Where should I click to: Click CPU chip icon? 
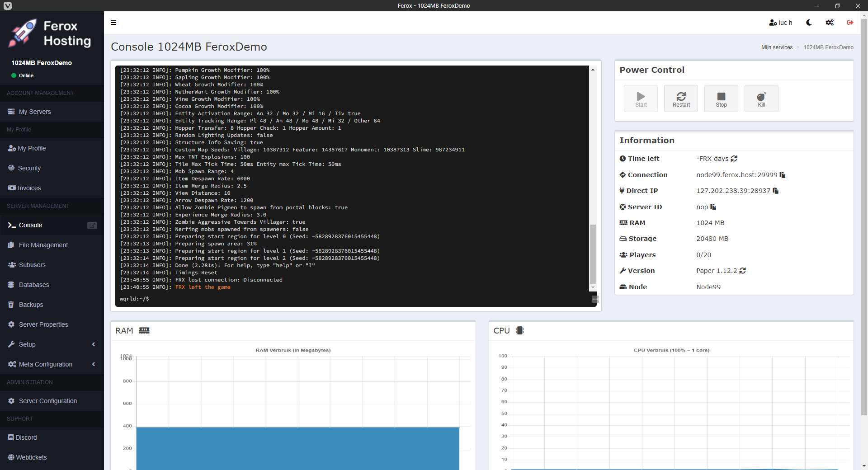pyautogui.click(x=520, y=330)
